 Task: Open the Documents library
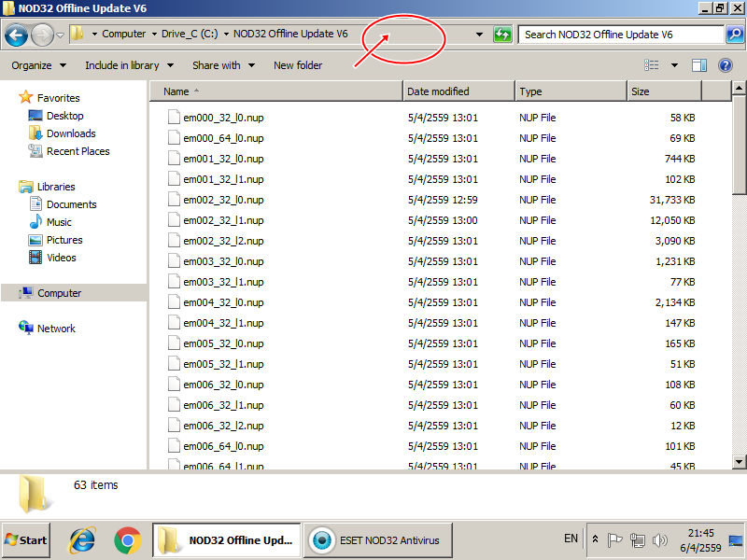[72, 204]
